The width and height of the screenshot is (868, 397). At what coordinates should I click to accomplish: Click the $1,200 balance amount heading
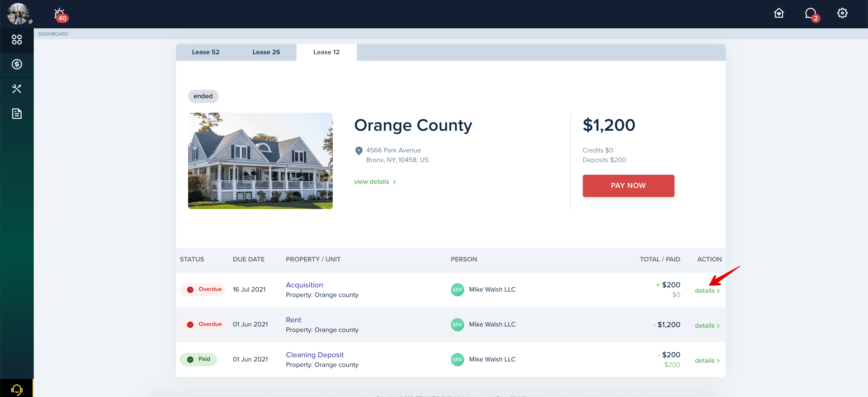tap(609, 125)
